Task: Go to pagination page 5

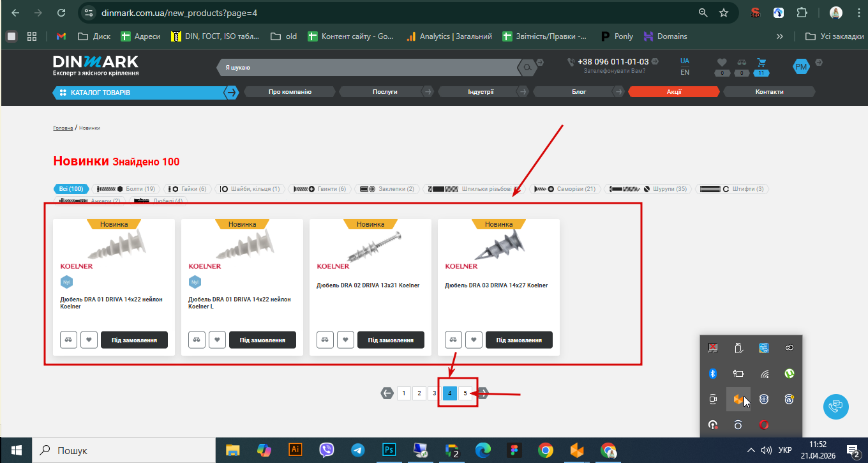Action: click(x=465, y=393)
